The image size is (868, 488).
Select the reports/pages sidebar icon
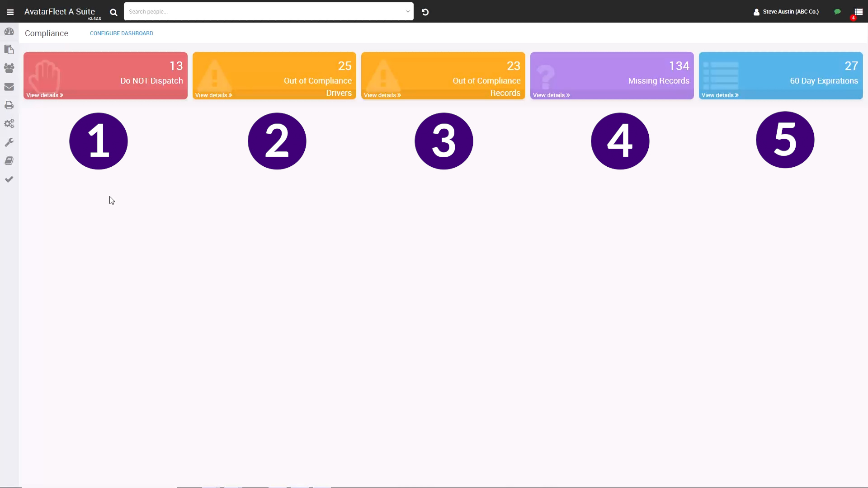tap(9, 49)
